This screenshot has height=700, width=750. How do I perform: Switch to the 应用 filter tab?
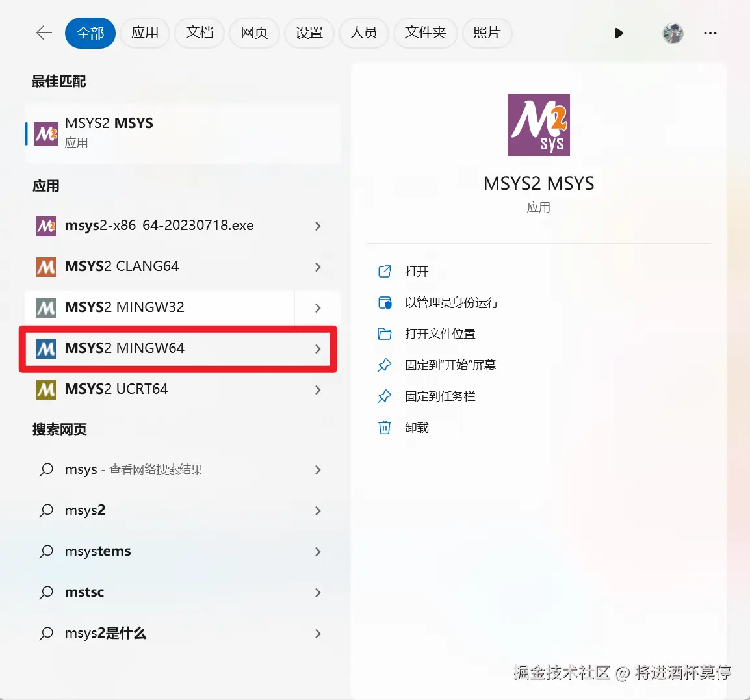click(x=144, y=32)
